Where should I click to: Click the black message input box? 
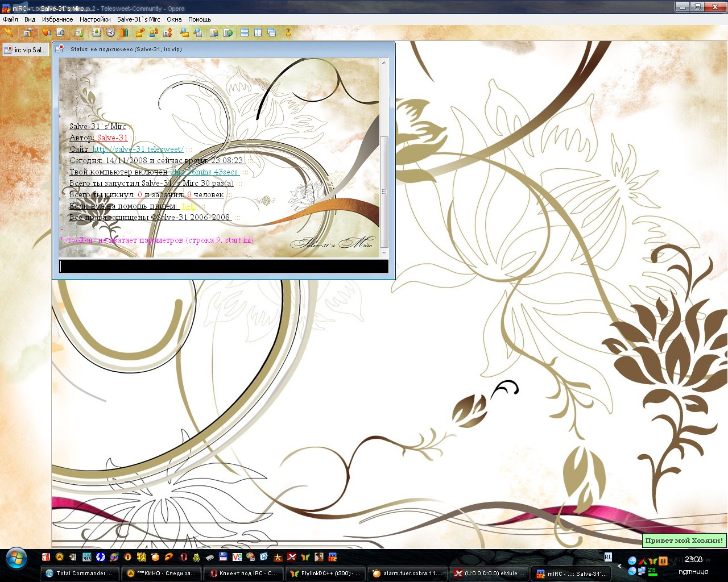(224, 266)
